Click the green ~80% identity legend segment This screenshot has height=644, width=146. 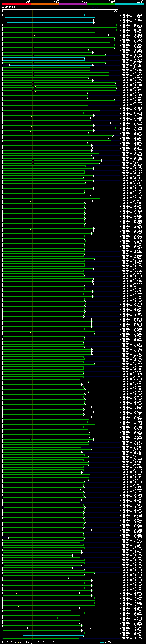coord(101,4)
